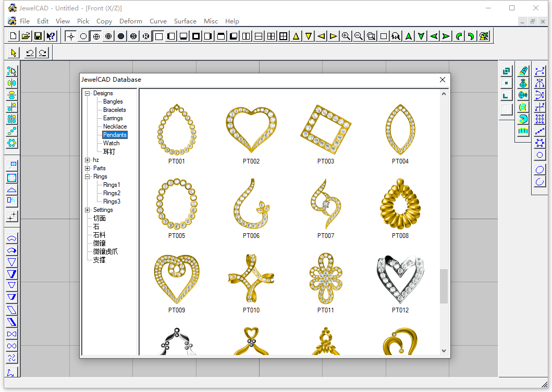Click the yellow down triangle pan icon
The height and width of the screenshot is (392, 552).
point(309,36)
